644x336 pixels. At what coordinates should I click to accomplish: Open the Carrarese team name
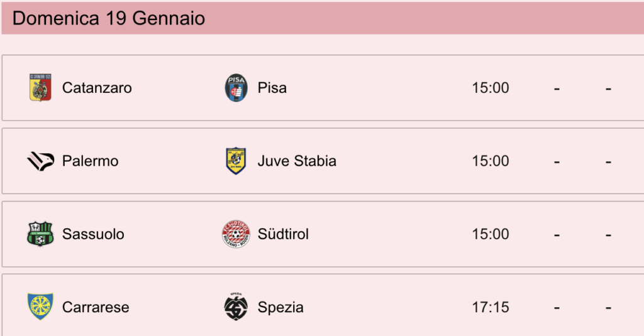[x=96, y=307]
